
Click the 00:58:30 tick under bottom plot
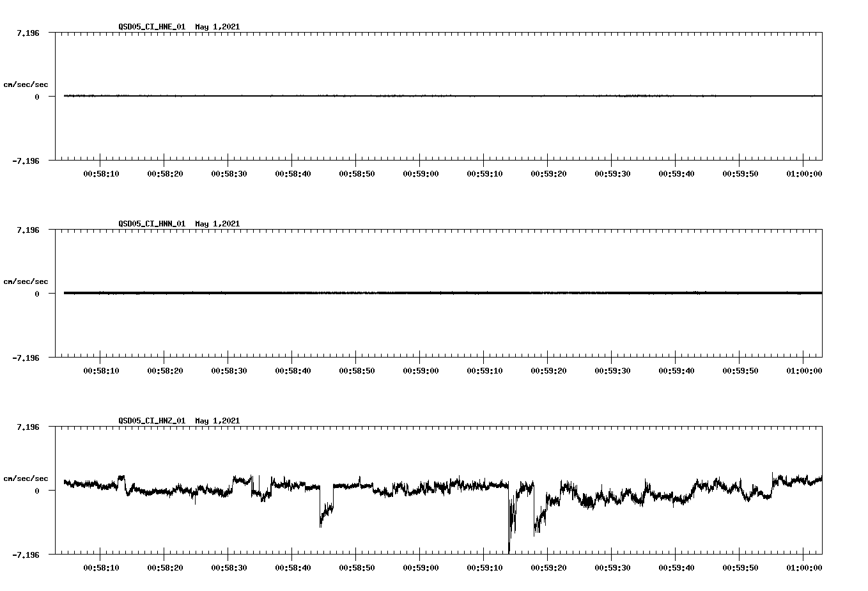pos(229,567)
